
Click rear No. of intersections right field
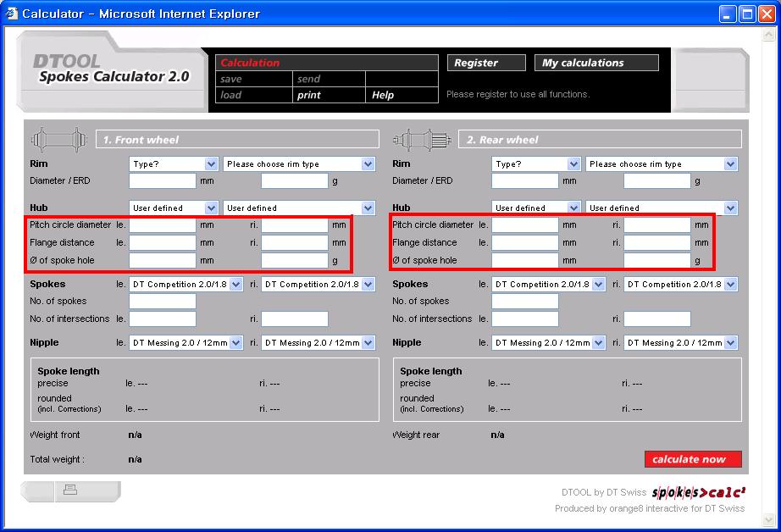pos(657,319)
